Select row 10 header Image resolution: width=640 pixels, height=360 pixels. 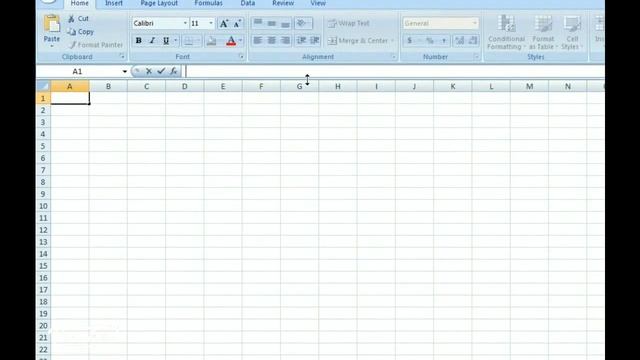click(x=43, y=206)
